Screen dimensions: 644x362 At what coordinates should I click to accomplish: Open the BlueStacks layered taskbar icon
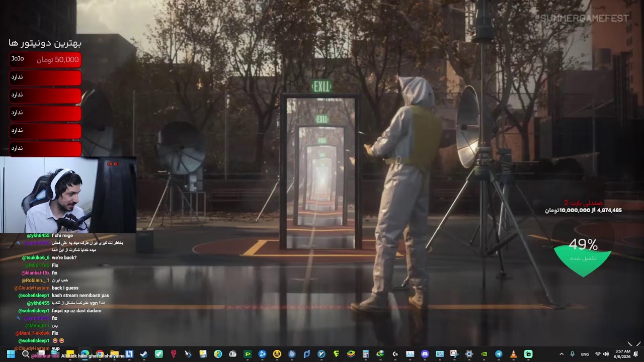coord(351,354)
